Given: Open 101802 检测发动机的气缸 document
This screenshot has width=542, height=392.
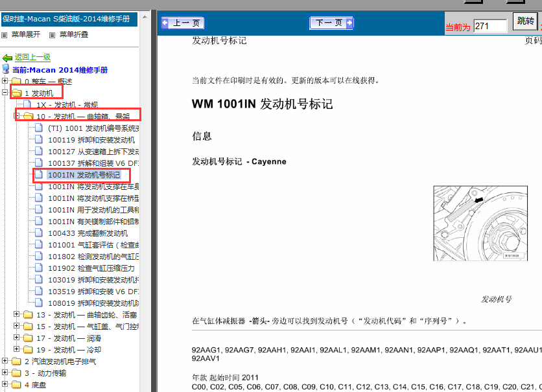Looking at the screenshot, I should coord(93,257).
